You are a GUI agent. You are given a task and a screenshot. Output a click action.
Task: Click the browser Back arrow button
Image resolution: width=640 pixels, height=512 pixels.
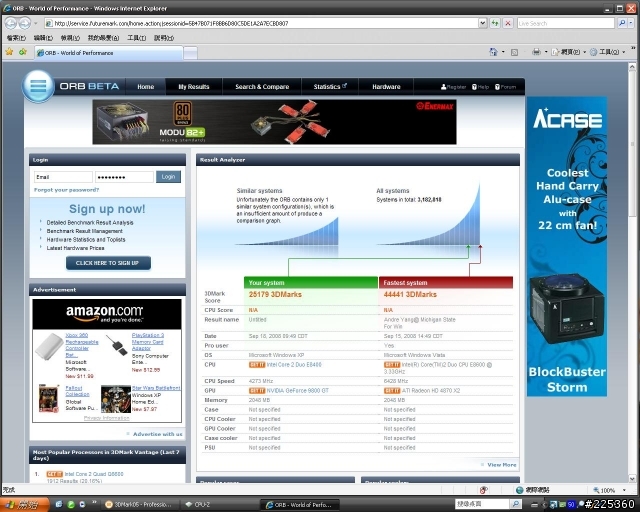pyautogui.click(x=11, y=23)
